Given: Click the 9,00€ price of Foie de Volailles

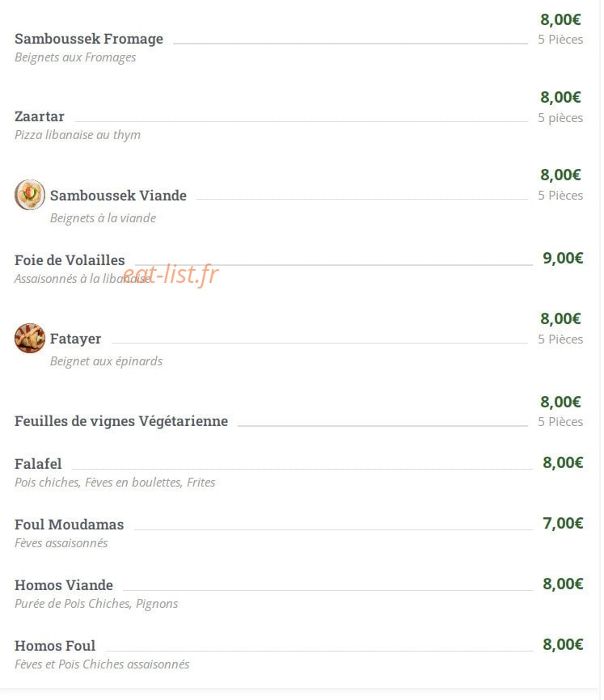Looking at the screenshot, I should tap(563, 258).
